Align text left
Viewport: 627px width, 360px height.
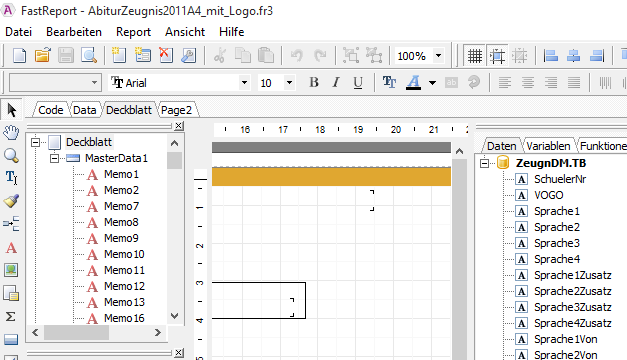[505, 82]
